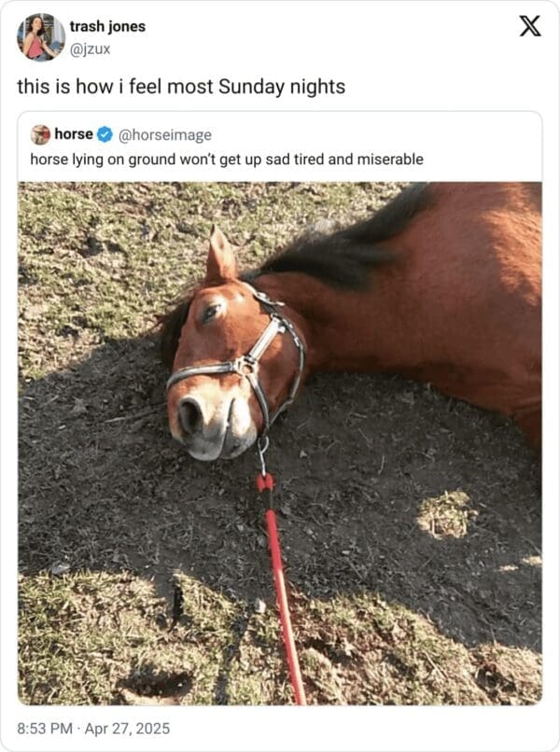Click the horse's nose in the photo
The image size is (560, 752).
click(193, 416)
